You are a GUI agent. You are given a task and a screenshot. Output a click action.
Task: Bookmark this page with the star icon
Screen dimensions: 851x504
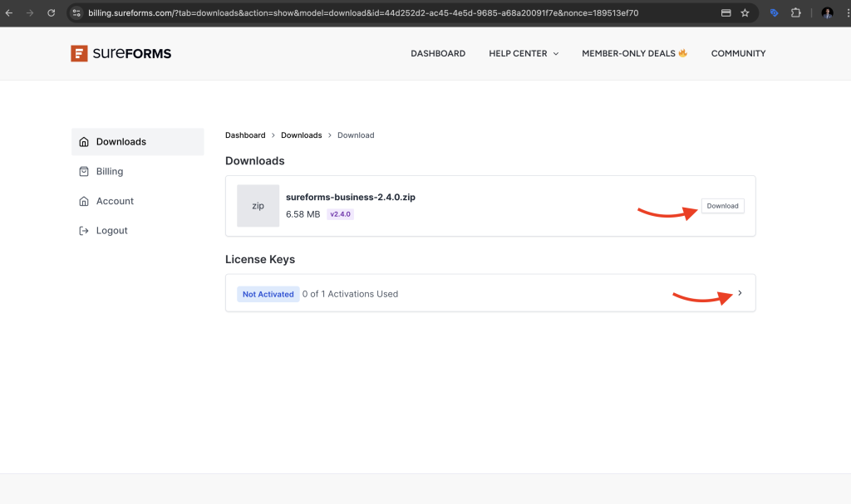[x=745, y=13]
